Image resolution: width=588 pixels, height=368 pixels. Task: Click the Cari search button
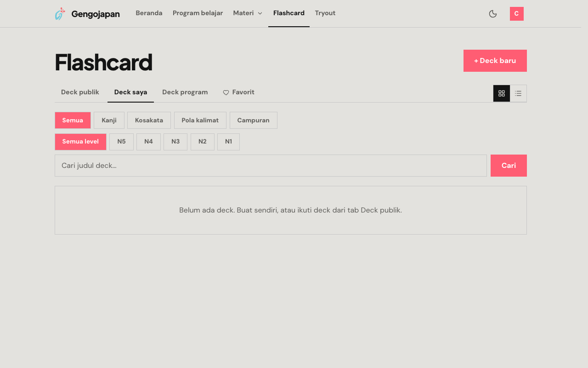point(509,166)
